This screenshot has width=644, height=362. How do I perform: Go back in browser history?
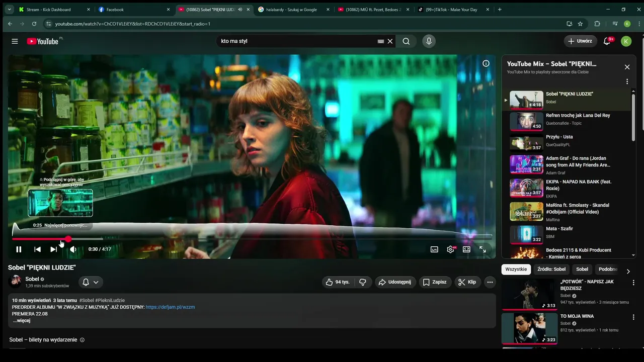pyautogui.click(x=10, y=24)
